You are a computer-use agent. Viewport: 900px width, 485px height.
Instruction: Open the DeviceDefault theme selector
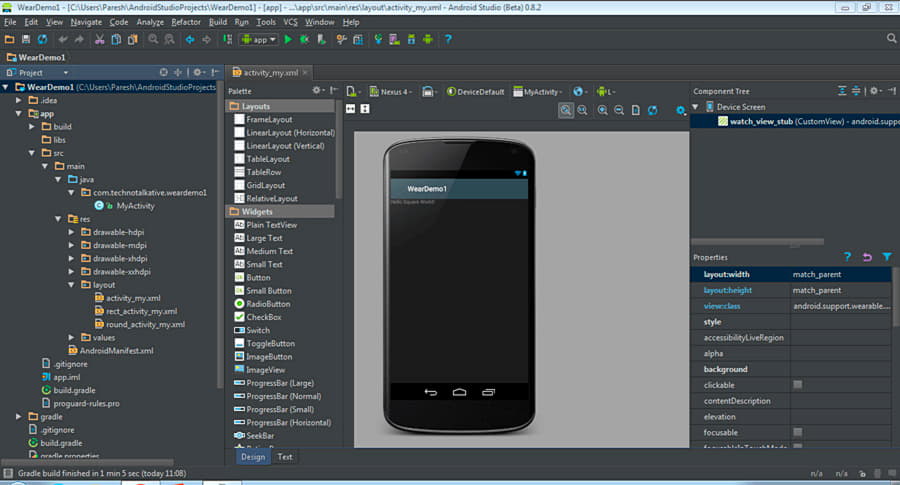tap(477, 91)
